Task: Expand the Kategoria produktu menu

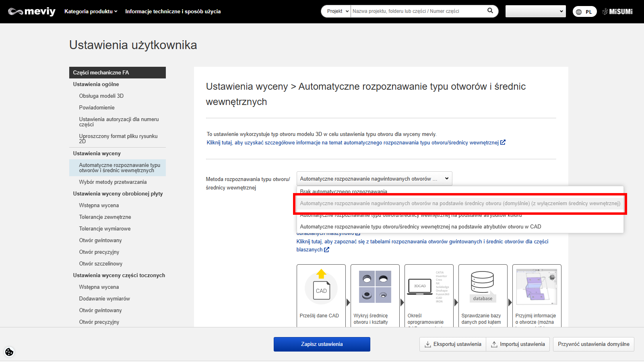Action: coord(91,11)
